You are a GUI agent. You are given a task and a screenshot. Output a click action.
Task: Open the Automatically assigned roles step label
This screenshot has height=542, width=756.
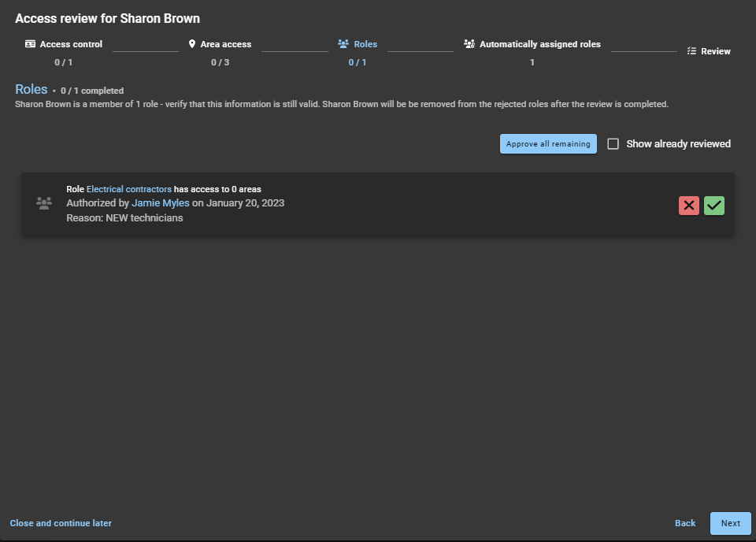(539, 44)
